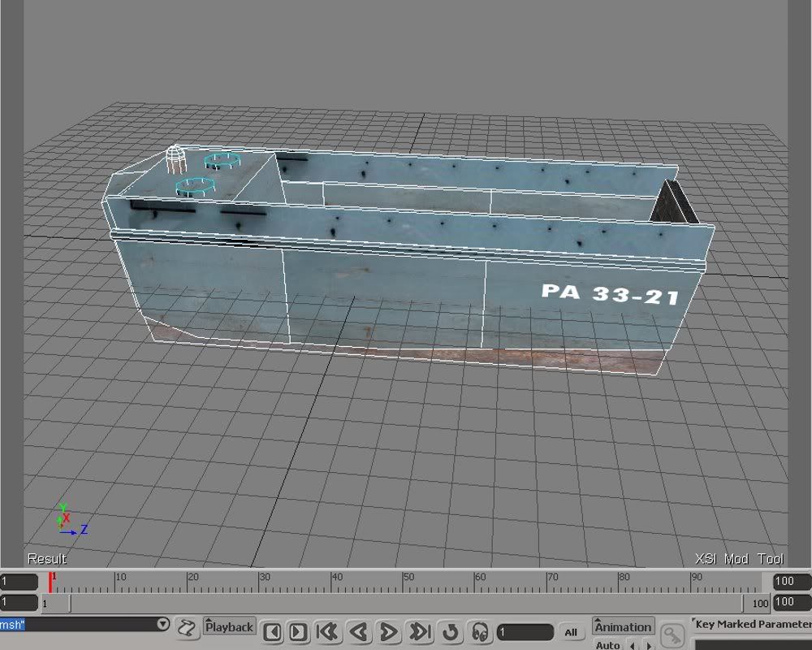Click the range end frame field
This screenshot has width=812, height=650.
click(793, 602)
